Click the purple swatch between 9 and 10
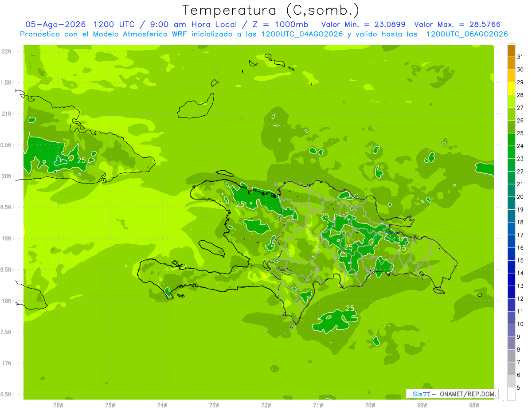532x411 pixels. click(x=511, y=330)
